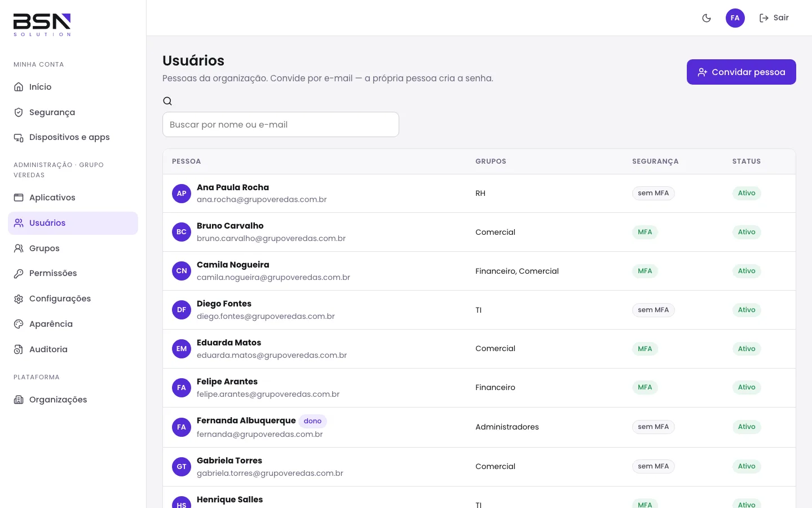
Task: Click the Usuários people icon in the sidebar
Action: (x=19, y=223)
